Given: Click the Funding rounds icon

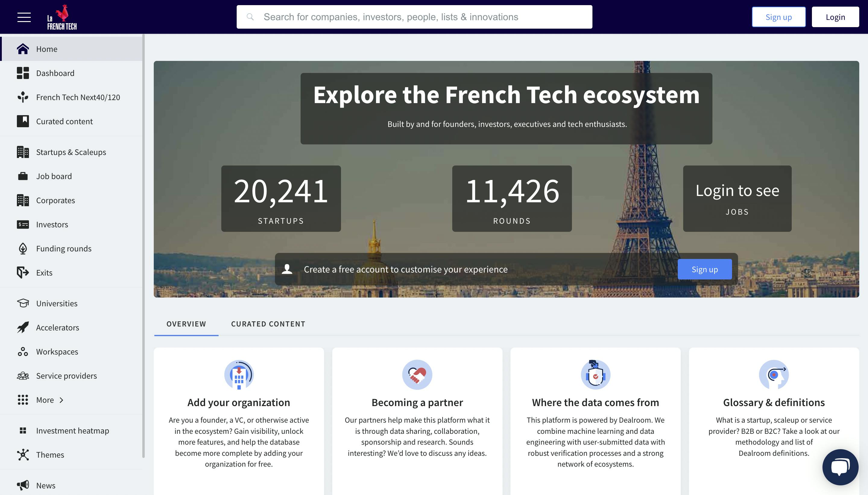Looking at the screenshot, I should coord(22,248).
